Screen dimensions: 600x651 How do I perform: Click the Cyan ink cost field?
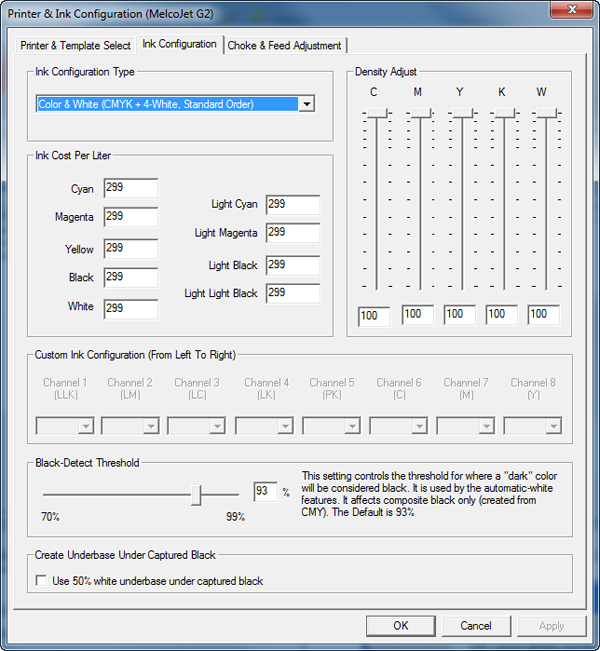[x=130, y=188]
